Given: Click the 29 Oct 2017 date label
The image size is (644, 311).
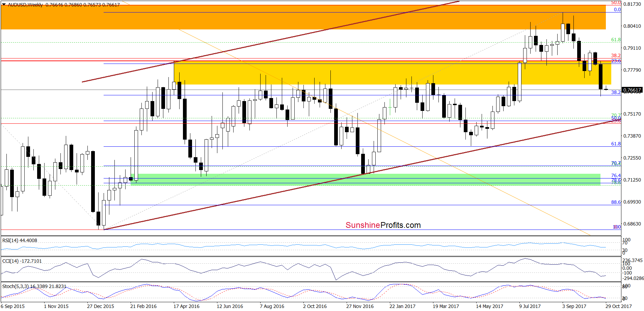Looking at the screenshot, I should pos(618,306).
